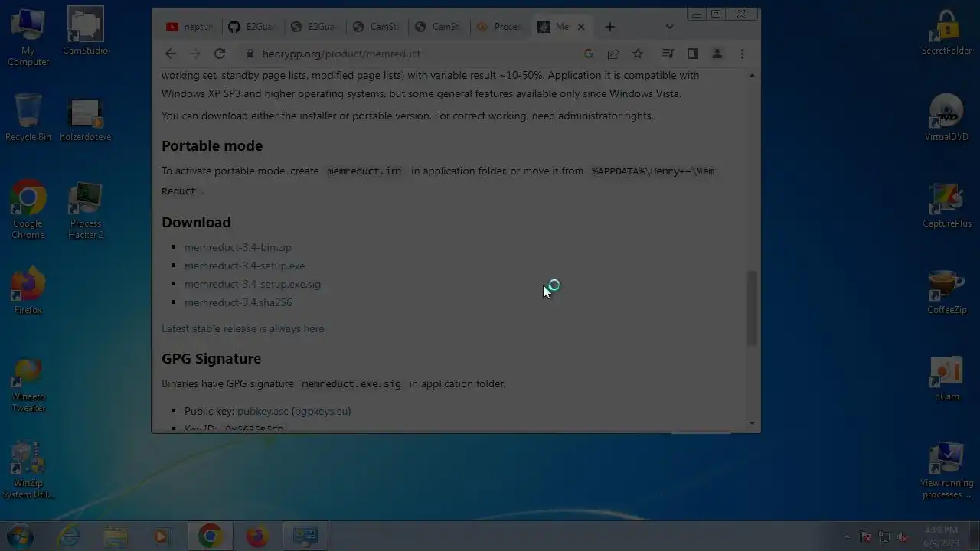This screenshot has width=980, height=551.
Task: Click the Google icon in address bar
Action: (589, 54)
